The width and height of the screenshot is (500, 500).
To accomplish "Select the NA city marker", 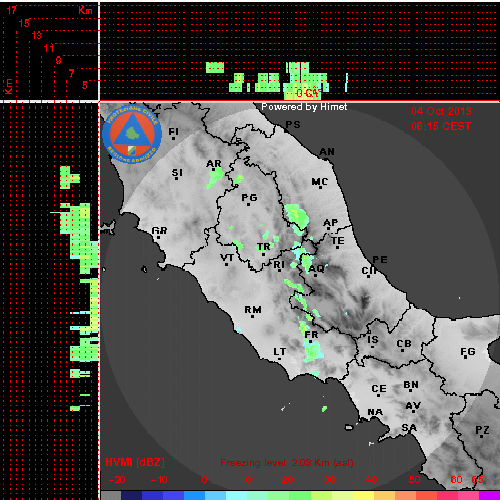I will pyautogui.click(x=375, y=412).
